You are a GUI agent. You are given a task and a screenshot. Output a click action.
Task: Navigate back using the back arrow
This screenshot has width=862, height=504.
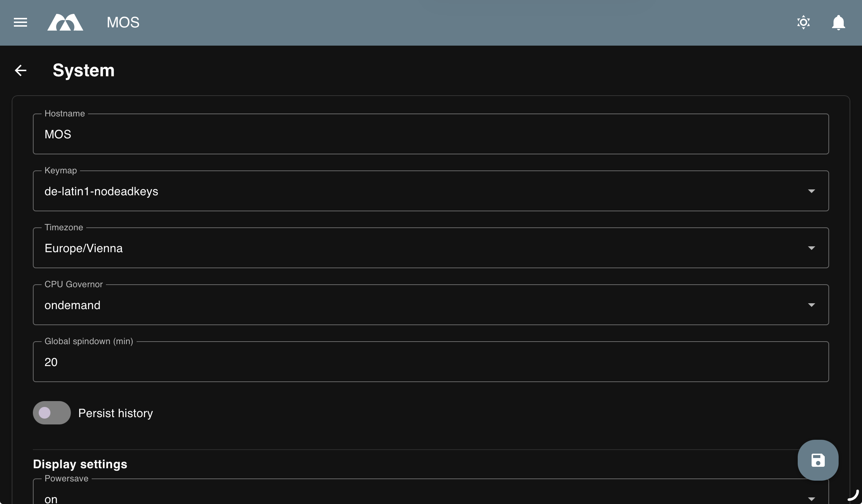point(21,70)
